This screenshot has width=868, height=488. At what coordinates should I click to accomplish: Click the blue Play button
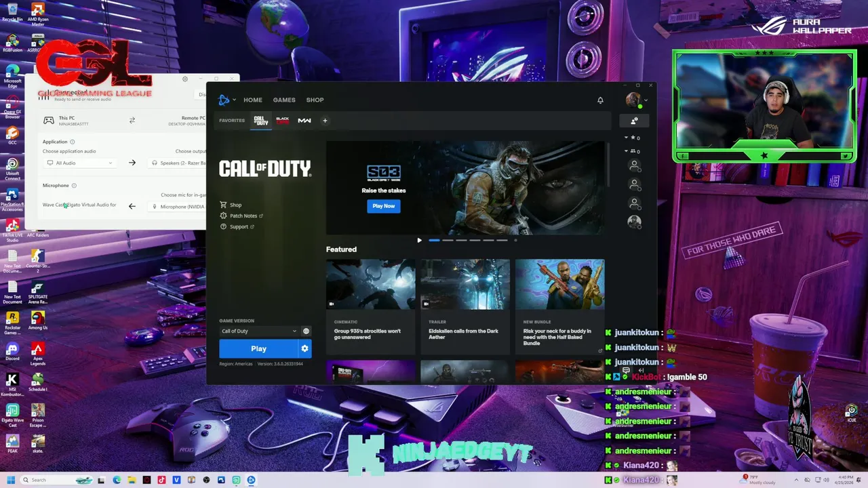click(x=258, y=348)
